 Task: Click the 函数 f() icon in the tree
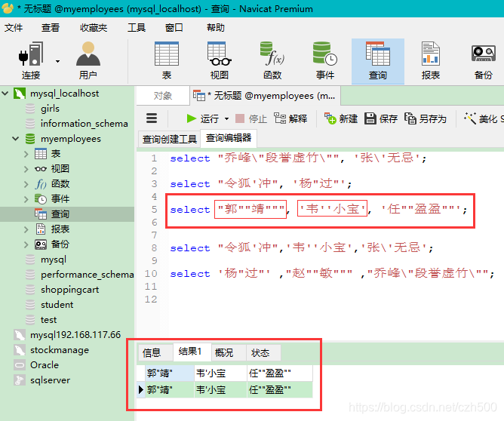click(41, 184)
